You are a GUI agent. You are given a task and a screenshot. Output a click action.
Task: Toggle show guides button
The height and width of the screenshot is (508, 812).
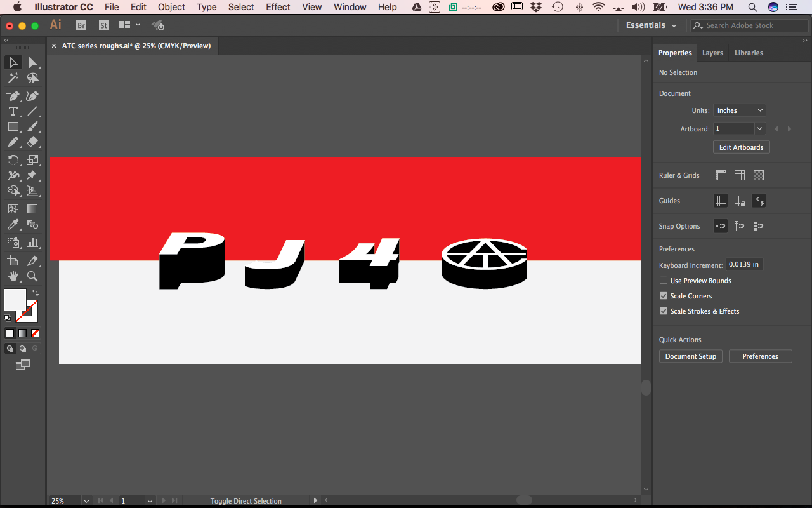721,201
